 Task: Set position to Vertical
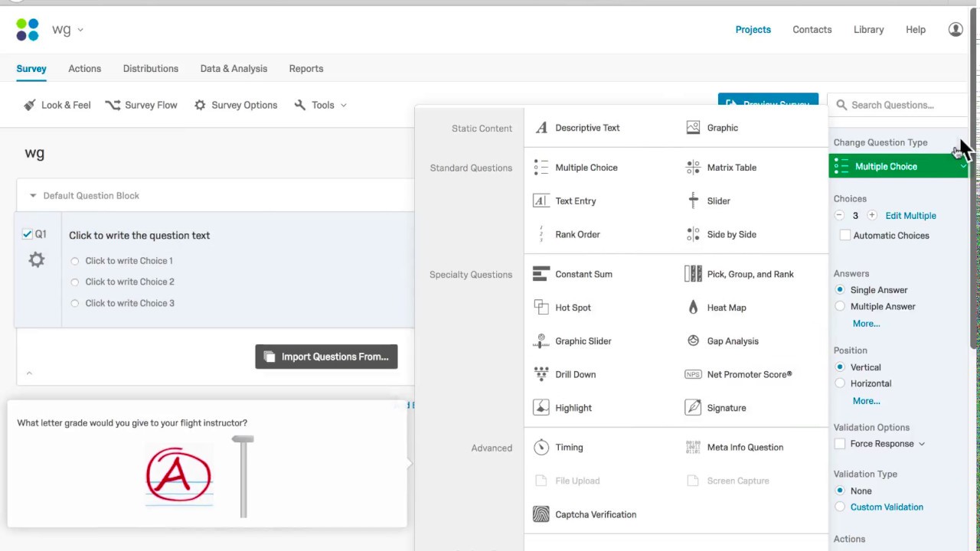pos(840,367)
